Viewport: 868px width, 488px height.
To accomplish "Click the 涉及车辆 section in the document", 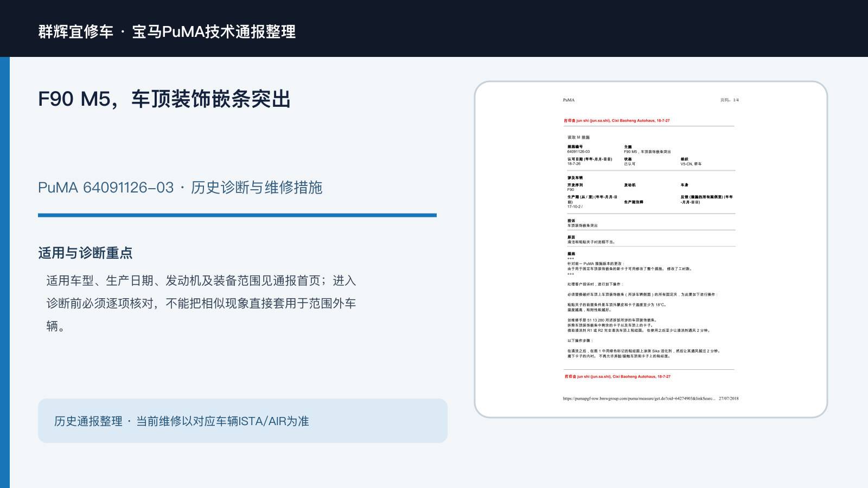I will [x=651, y=192].
